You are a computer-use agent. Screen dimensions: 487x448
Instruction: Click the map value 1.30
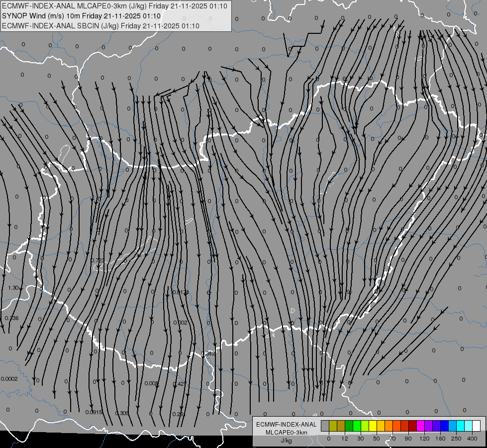[13, 288]
